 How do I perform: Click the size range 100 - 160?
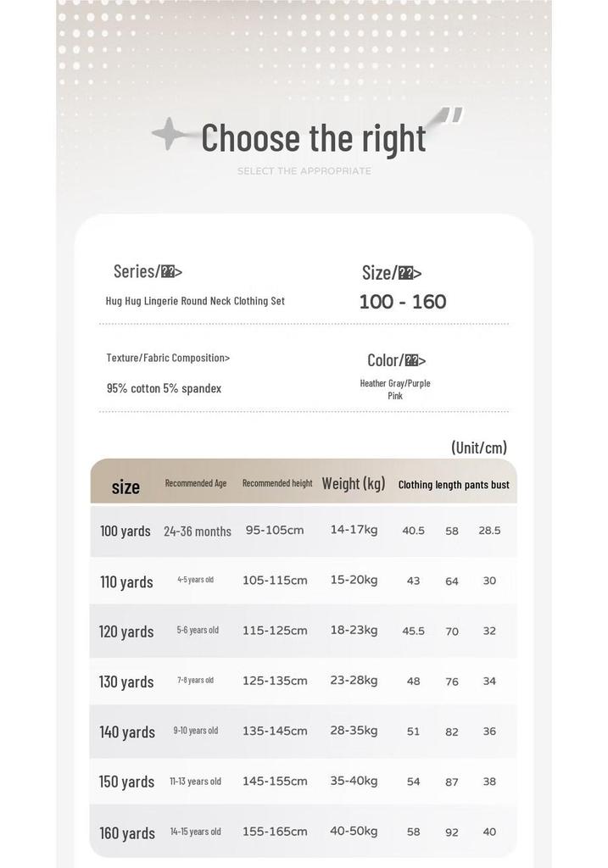click(403, 302)
